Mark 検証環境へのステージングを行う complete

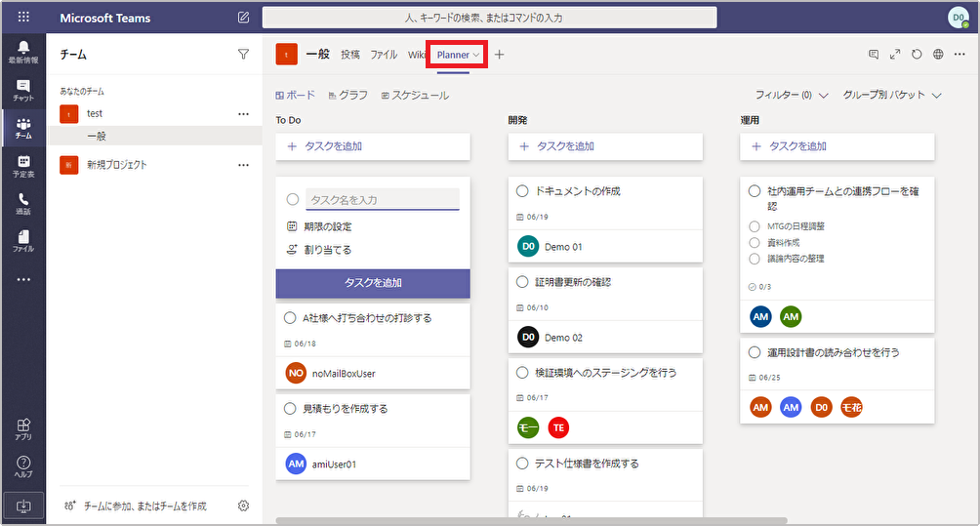(x=522, y=373)
